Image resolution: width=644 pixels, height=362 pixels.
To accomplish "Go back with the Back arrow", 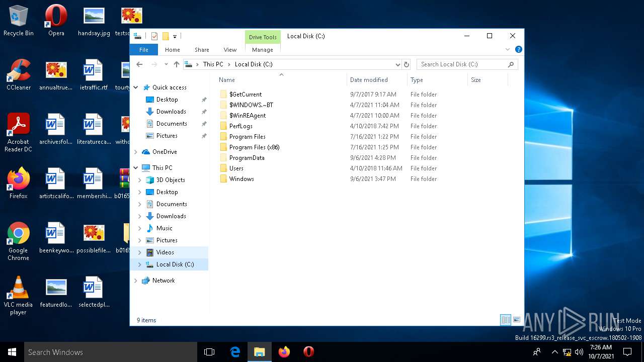I will click(139, 64).
